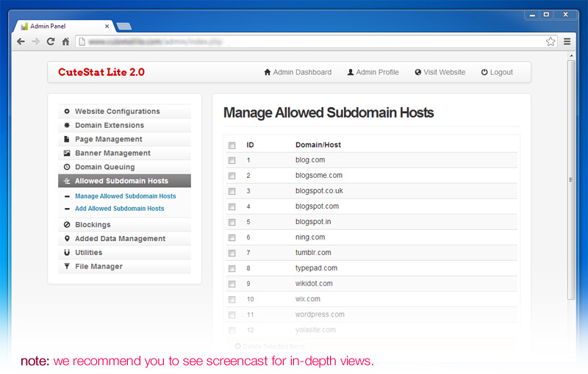
Task: Close the Admin Panel tab
Action: [x=107, y=26]
